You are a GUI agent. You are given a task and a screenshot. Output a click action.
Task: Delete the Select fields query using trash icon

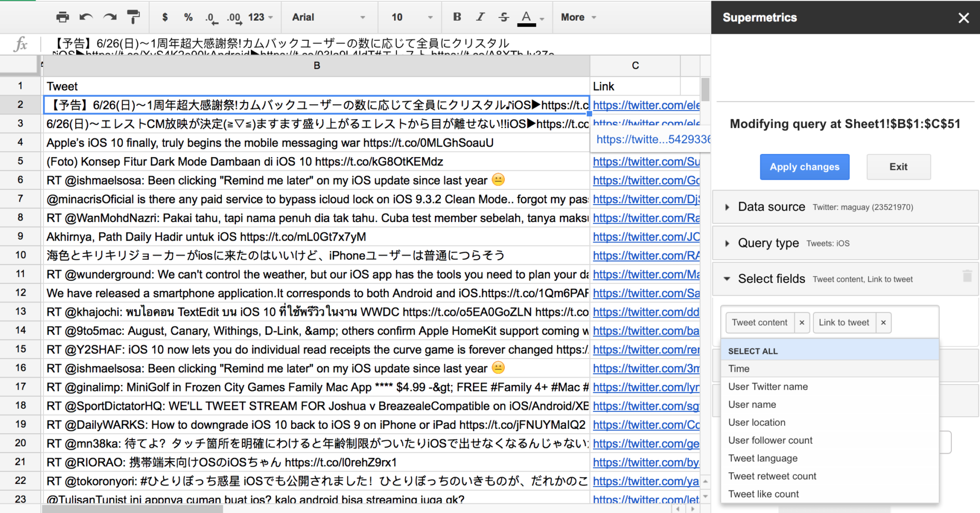pyautogui.click(x=968, y=276)
